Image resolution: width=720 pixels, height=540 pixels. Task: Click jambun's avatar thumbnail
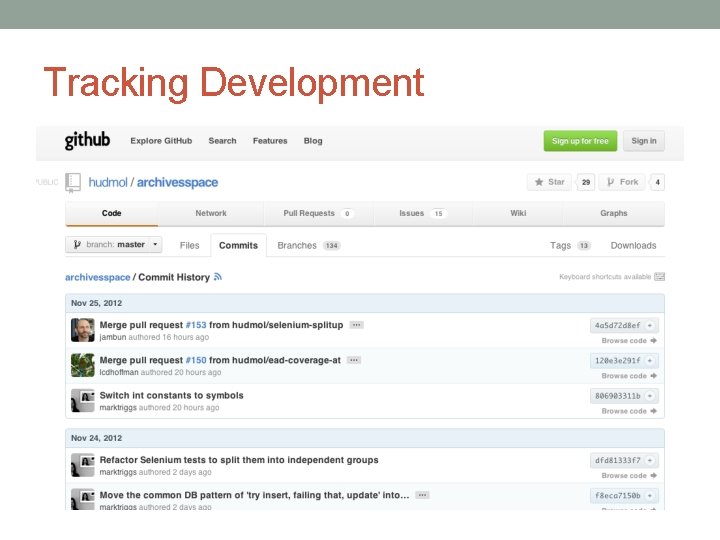83,330
